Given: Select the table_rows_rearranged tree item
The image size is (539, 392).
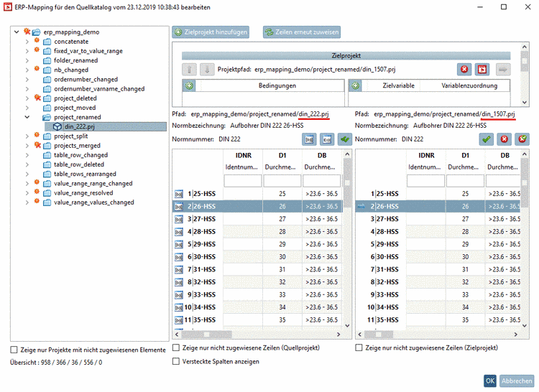Looking at the screenshot, I should (x=85, y=174).
